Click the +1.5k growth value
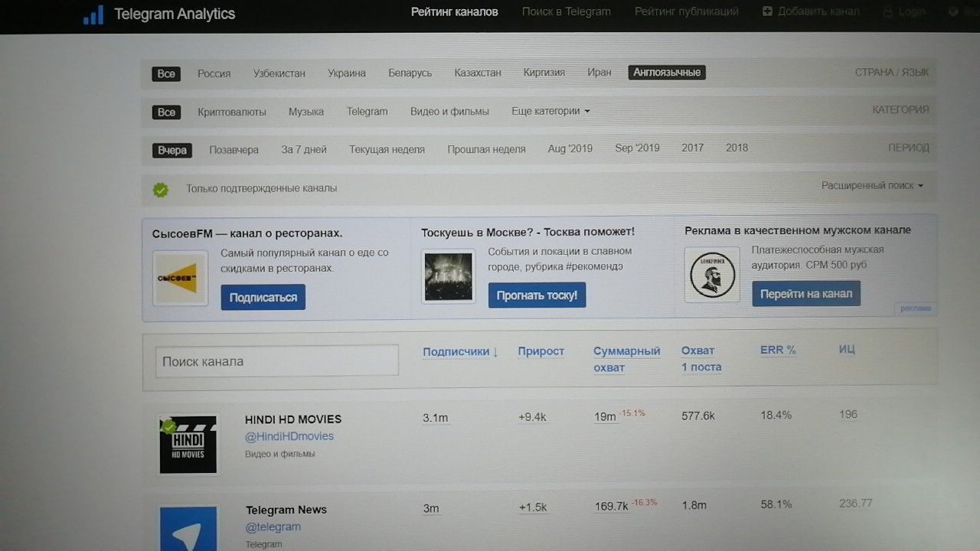This screenshot has height=551, width=980. click(533, 507)
